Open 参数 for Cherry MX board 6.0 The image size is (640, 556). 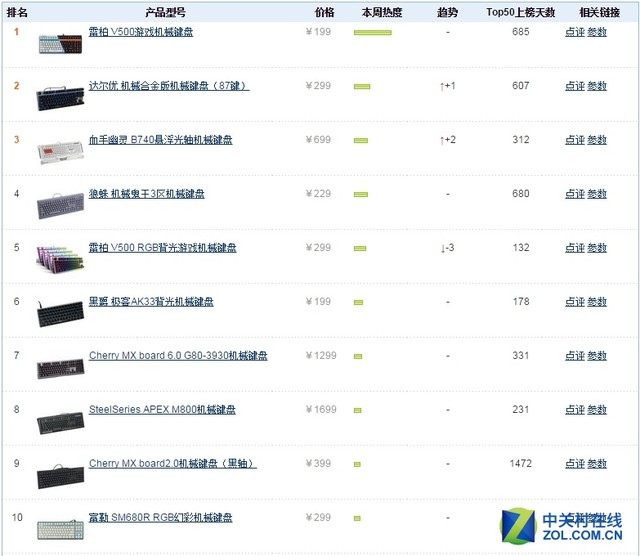[597, 356]
